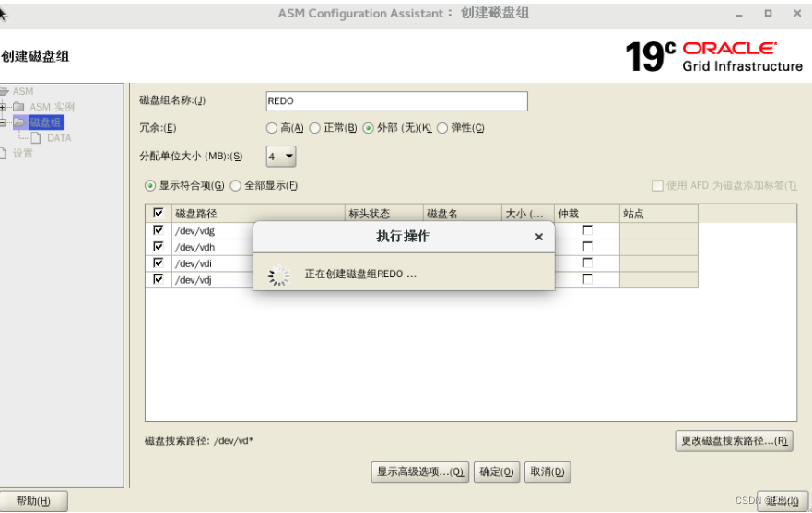Check the 仲裁 box for /dev/vdg
Viewport: 812px width, 513px height.
point(587,230)
